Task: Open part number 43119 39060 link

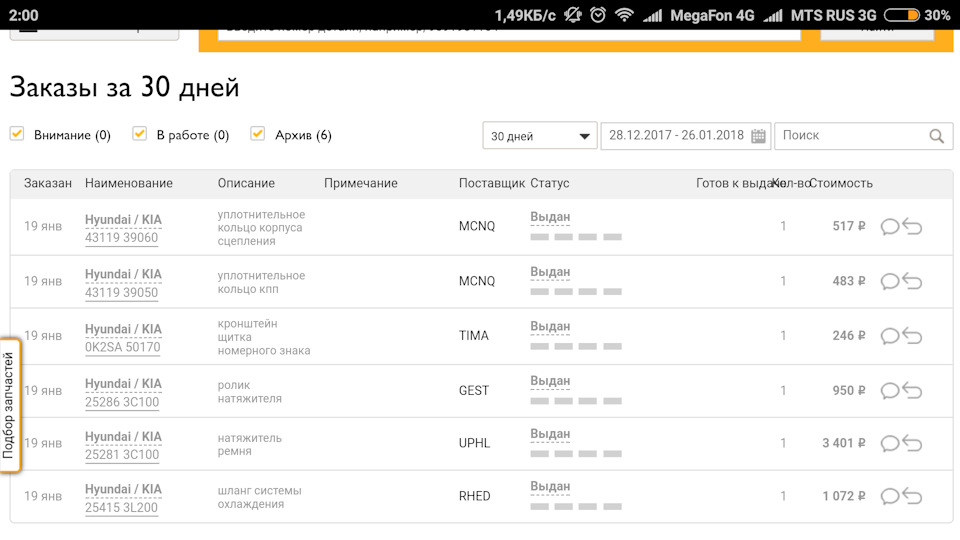Action: [x=121, y=238]
